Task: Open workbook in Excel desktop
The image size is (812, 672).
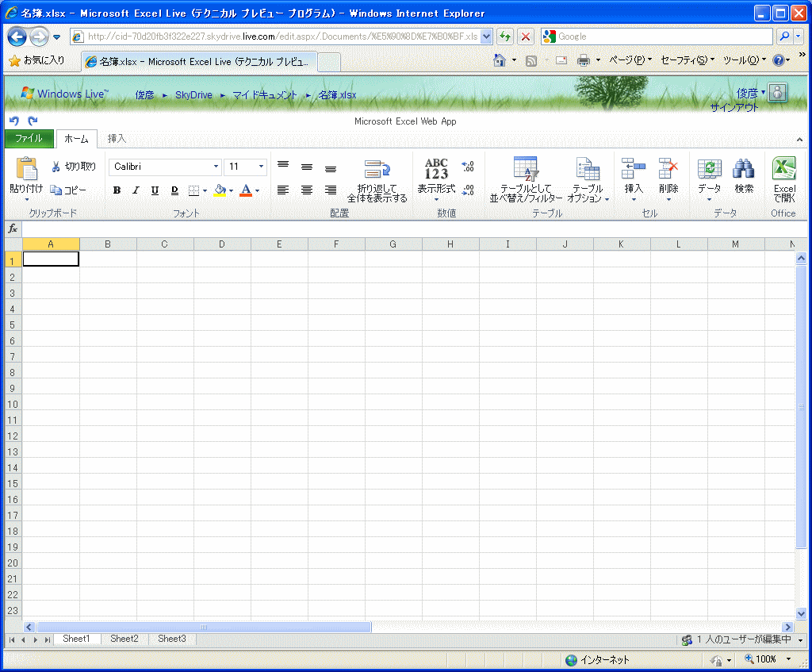Action: [x=784, y=179]
